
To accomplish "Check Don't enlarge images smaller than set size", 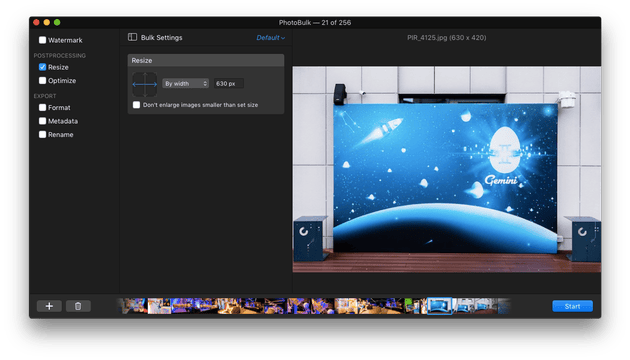I will point(136,105).
